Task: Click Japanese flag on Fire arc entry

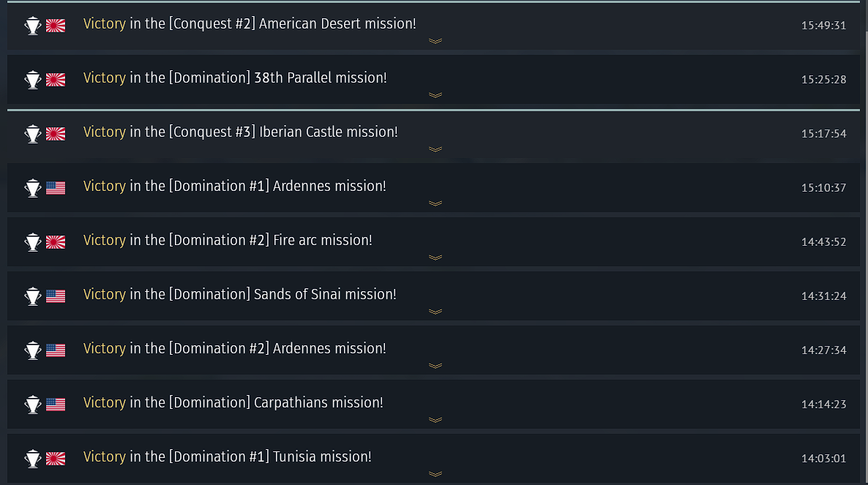Action: click(56, 242)
